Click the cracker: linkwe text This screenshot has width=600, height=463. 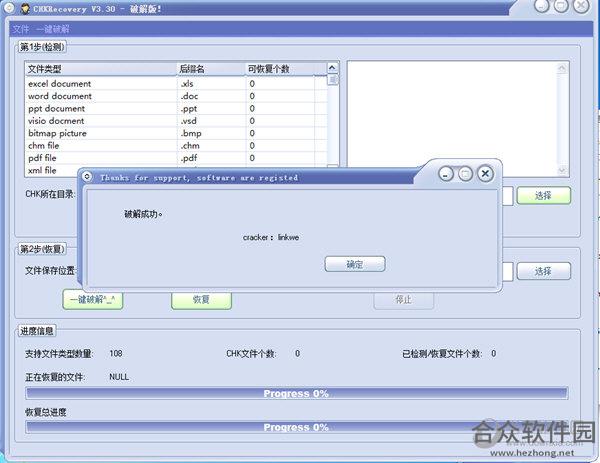[271, 237]
